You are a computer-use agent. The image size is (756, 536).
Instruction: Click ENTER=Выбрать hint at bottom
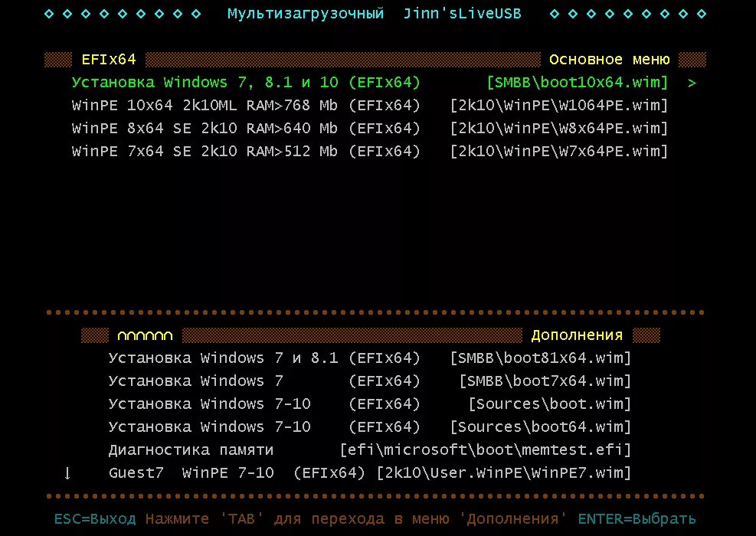[x=637, y=519]
